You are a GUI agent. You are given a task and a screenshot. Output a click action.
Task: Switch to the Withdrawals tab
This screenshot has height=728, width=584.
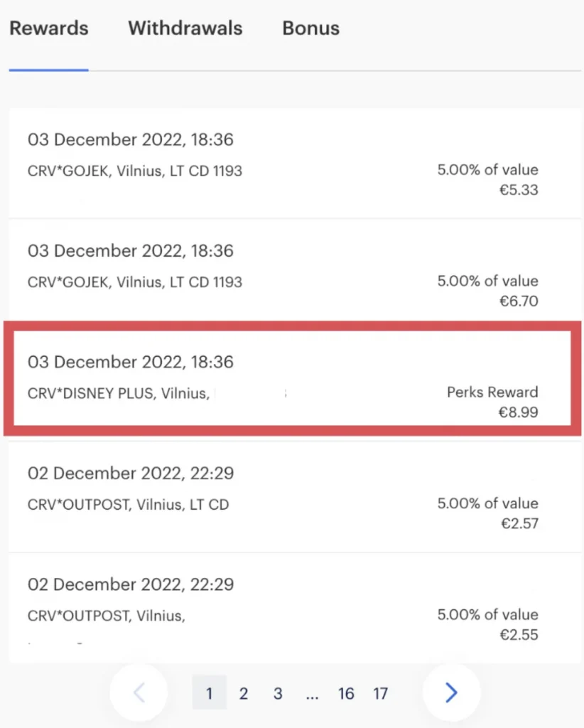[x=185, y=28]
